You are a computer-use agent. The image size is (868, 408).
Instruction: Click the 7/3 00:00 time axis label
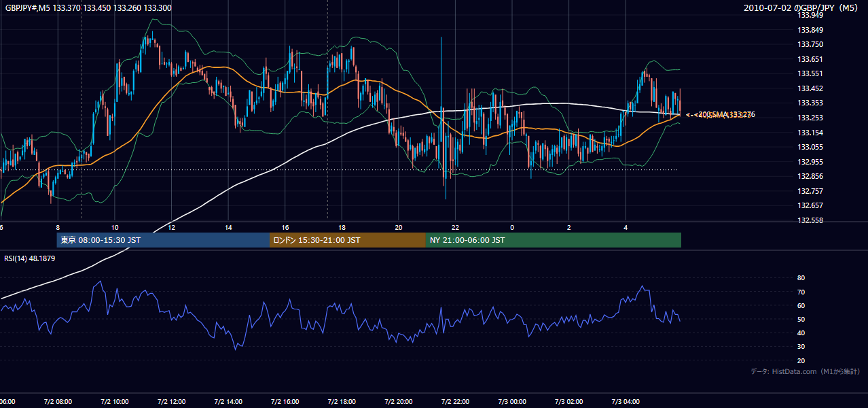point(513,401)
